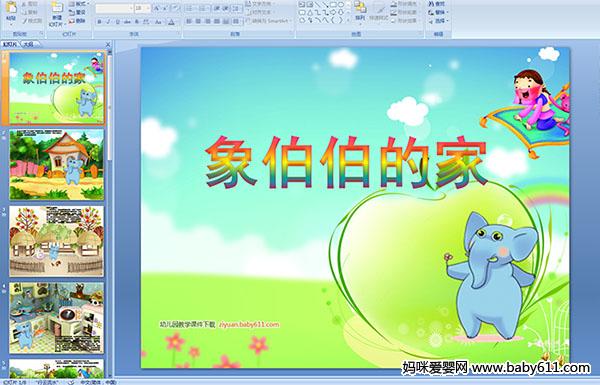Click the font color icon
This screenshot has height=385, width=600.
coord(171,22)
